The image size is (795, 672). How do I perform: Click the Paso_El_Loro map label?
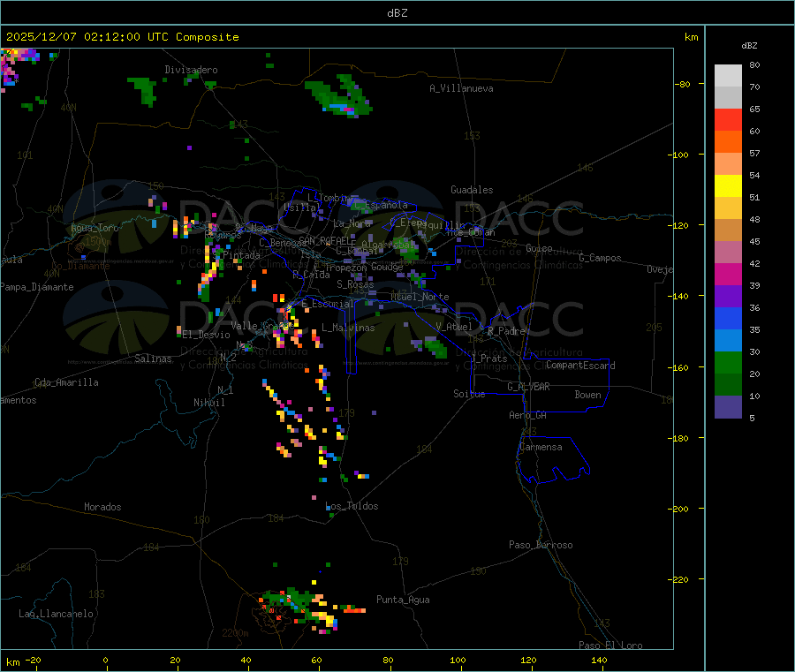[x=611, y=646]
